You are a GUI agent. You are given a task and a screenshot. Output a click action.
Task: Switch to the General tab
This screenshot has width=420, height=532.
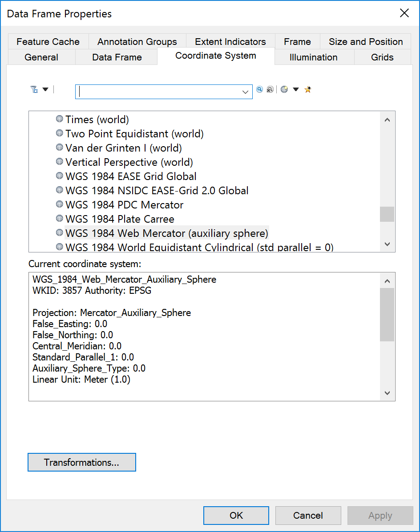[41, 57]
